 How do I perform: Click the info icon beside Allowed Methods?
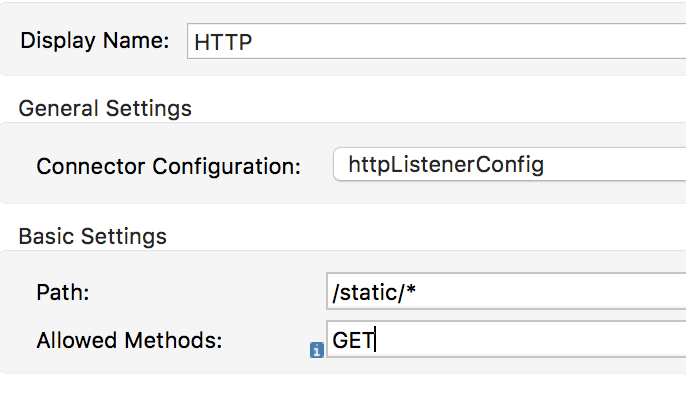click(x=317, y=350)
